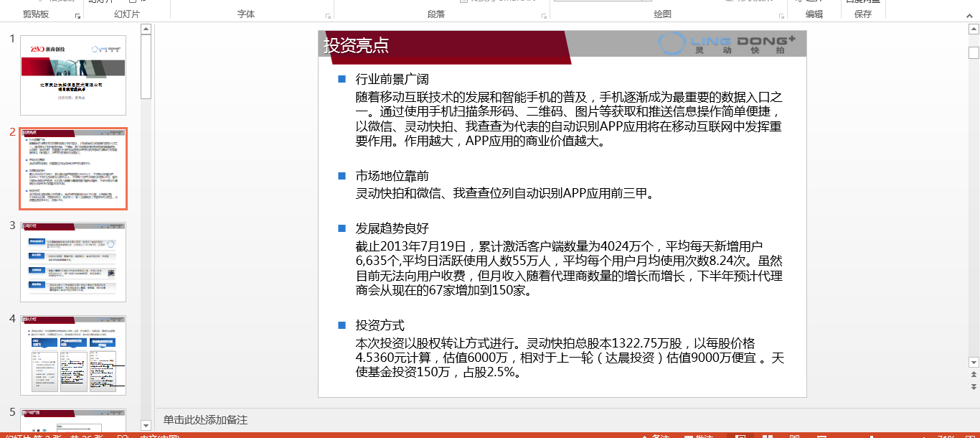Open the 段落 paragraph dialog launcher
The height and width of the screenshot is (438, 980).
[544, 16]
